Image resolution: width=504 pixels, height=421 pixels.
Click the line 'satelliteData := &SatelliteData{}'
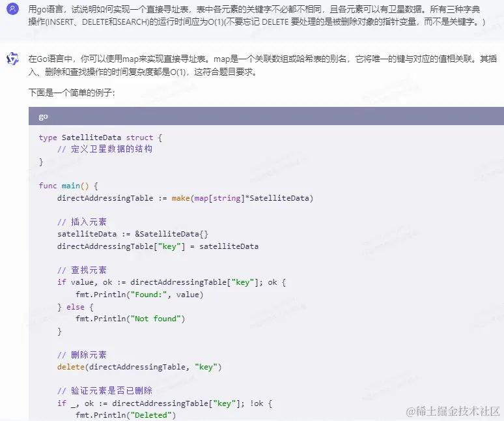pyautogui.click(x=133, y=234)
